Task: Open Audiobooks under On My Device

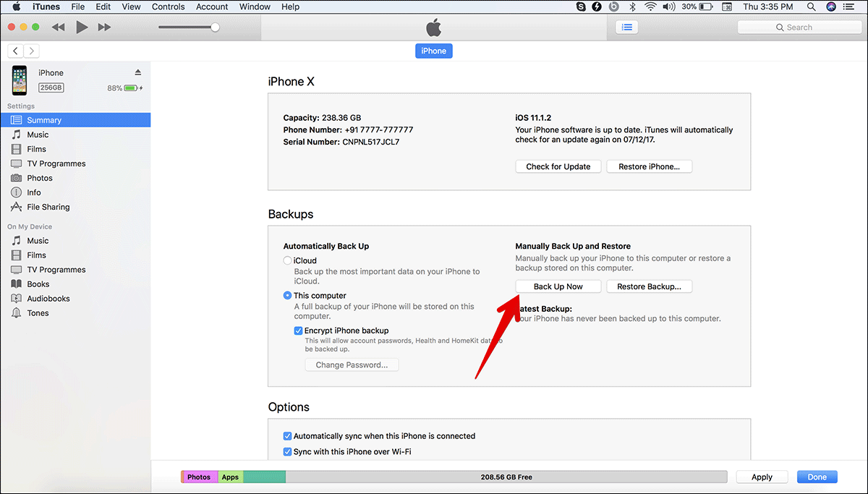Action: tap(75, 299)
